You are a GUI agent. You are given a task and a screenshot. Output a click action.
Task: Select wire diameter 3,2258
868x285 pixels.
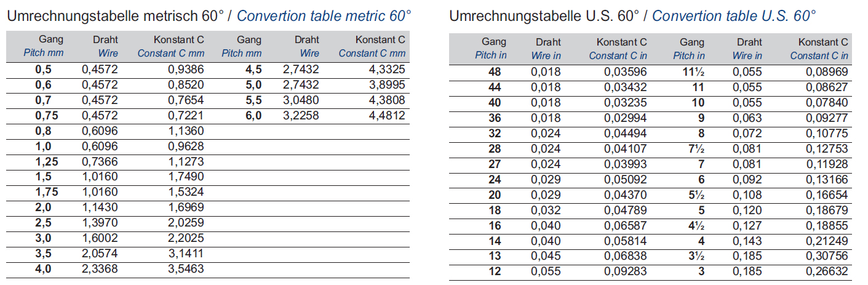(x=301, y=115)
